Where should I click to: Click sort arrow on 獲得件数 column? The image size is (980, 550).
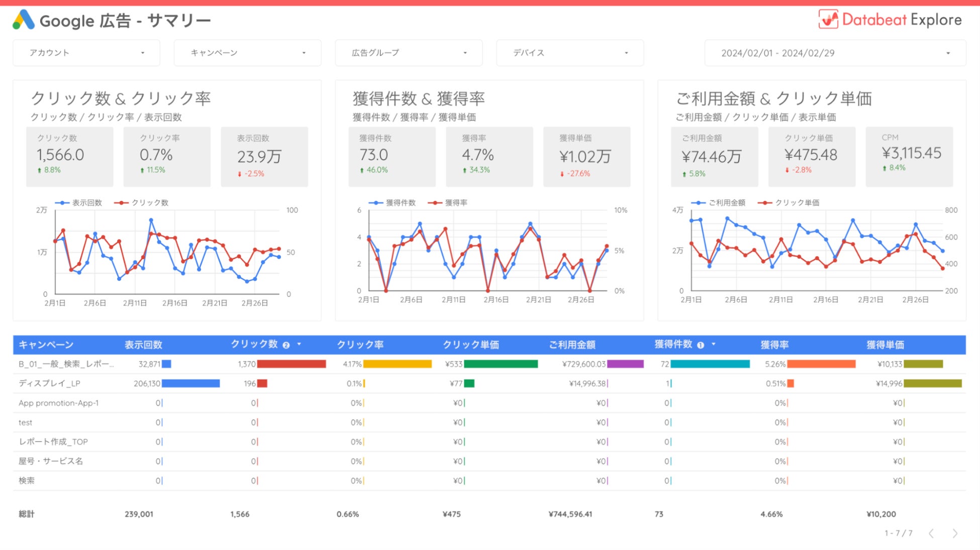click(x=713, y=344)
